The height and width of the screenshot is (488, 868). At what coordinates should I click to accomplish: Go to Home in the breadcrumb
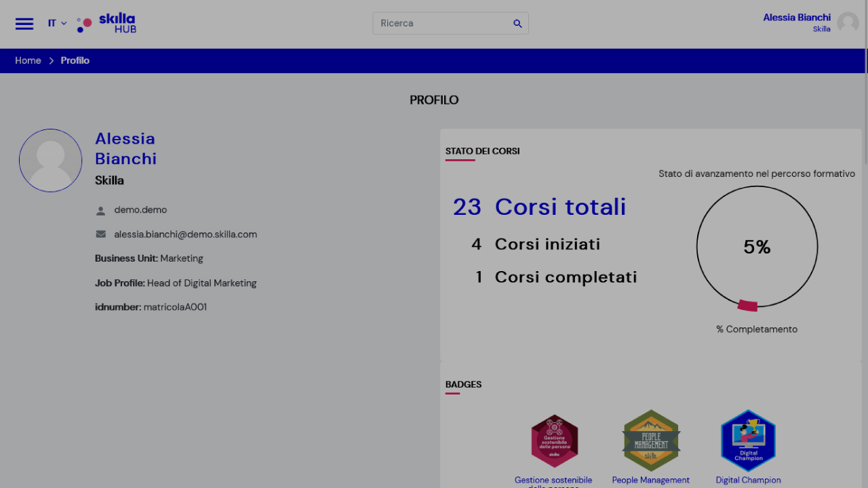(x=28, y=60)
